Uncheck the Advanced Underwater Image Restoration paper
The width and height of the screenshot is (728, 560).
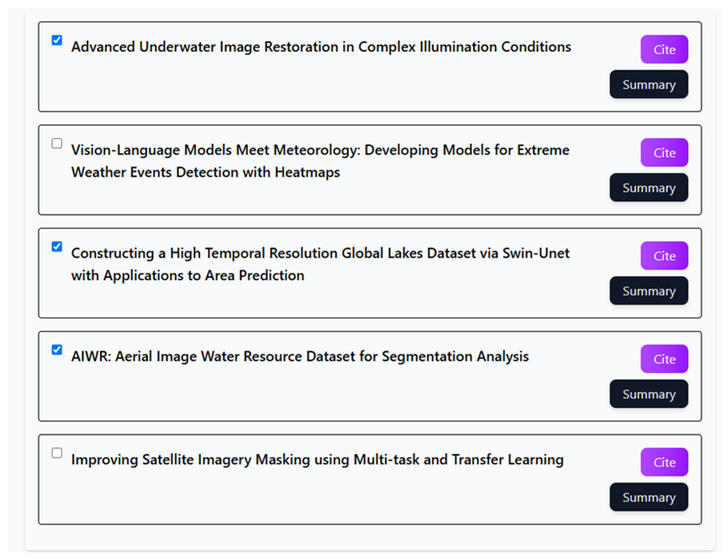point(57,40)
